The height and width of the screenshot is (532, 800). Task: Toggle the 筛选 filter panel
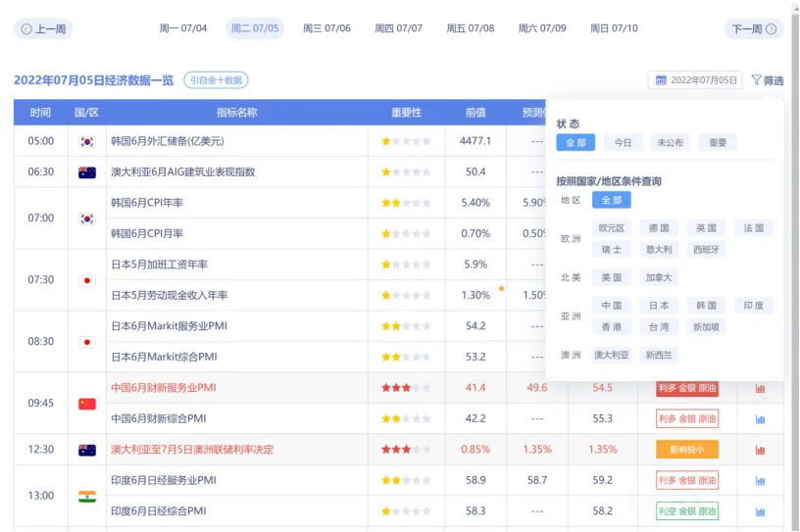click(x=768, y=80)
